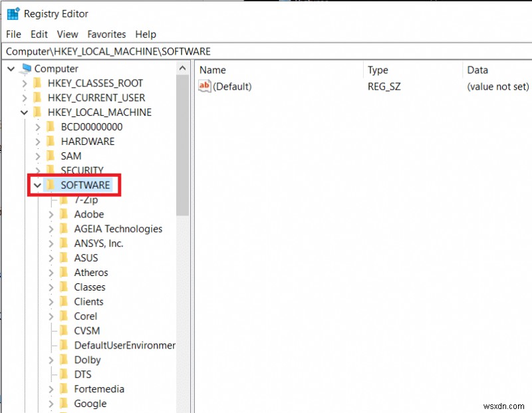Open the Favorites menu
532x413 pixels.
[106, 34]
